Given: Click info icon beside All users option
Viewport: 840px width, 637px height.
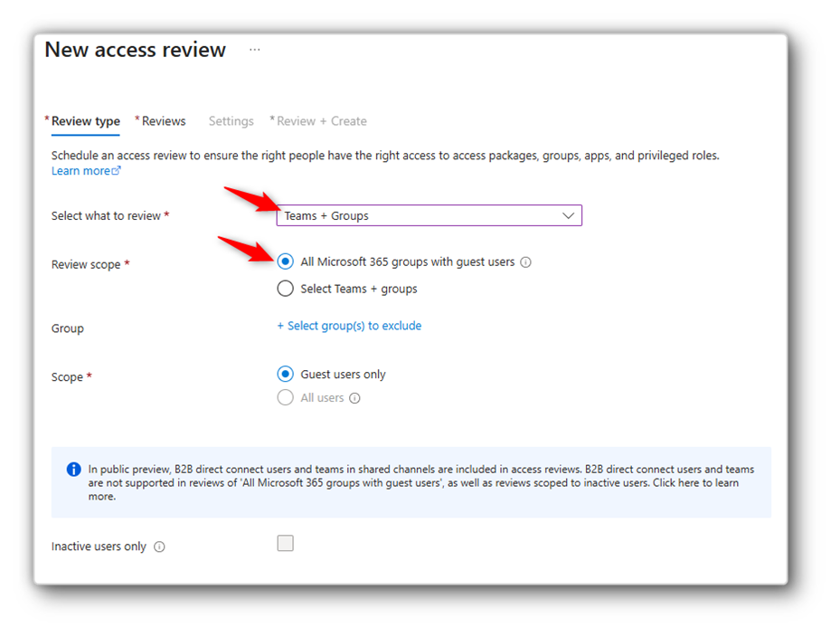Looking at the screenshot, I should tap(354, 398).
